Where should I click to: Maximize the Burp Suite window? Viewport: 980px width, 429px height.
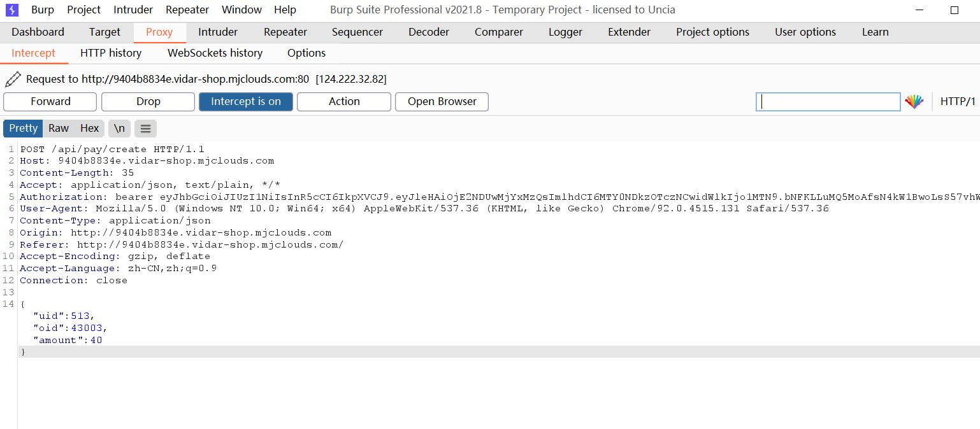coord(954,10)
